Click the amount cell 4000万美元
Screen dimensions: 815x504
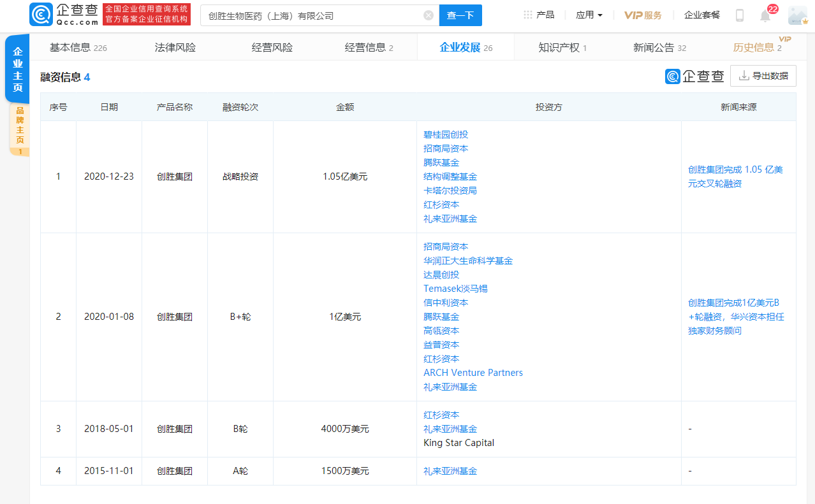(345, 429)
